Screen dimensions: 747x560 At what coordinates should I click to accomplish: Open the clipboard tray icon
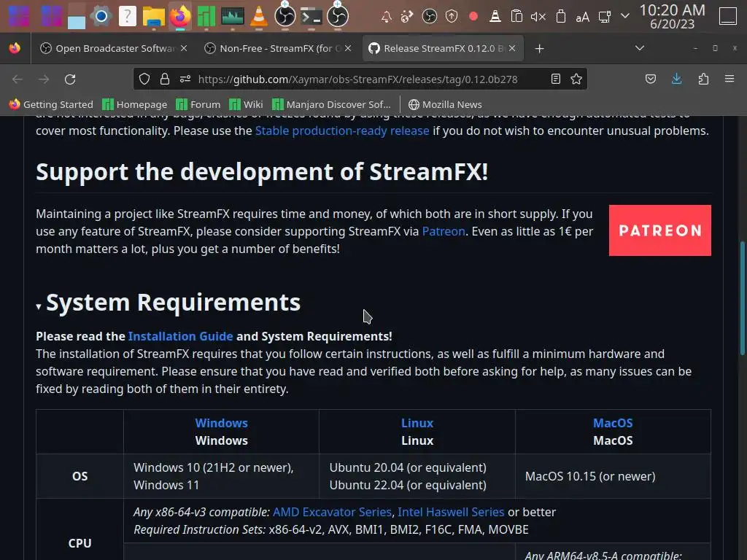point(516,17)
